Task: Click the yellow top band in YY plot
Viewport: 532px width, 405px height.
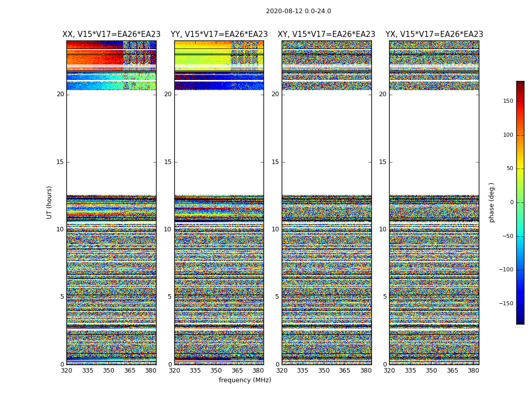Action: click(x=203, y=58)
